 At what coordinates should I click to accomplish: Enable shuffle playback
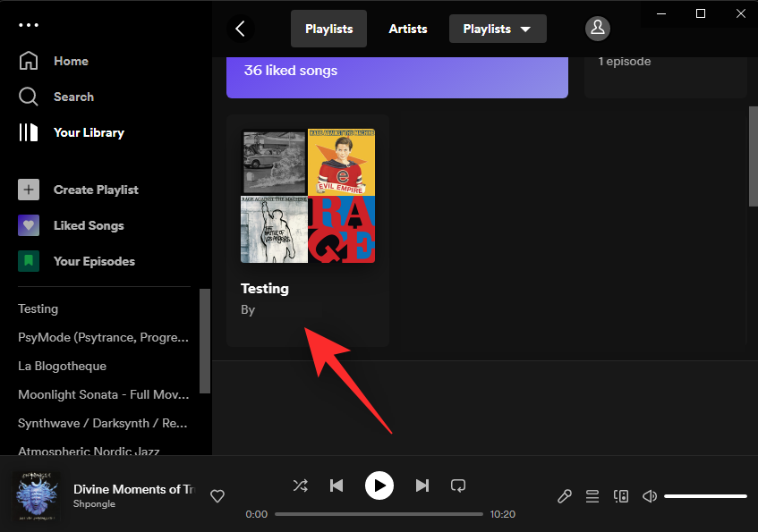coord(301,486)
